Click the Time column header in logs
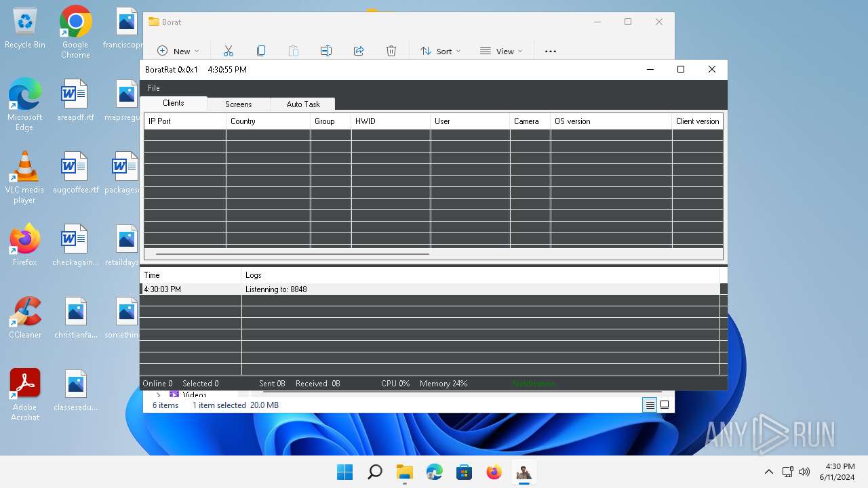The width and height of the screenshot is (868, 488). coord(191,275)
